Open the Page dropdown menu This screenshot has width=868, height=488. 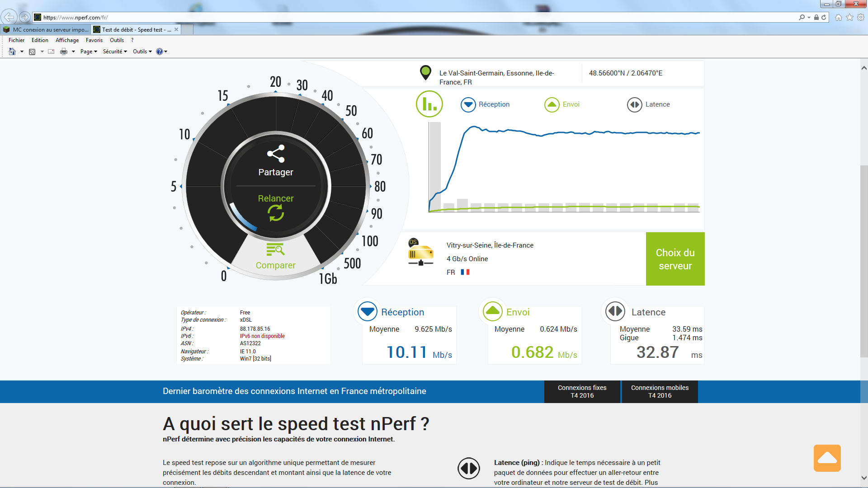(x=89, y=52)
